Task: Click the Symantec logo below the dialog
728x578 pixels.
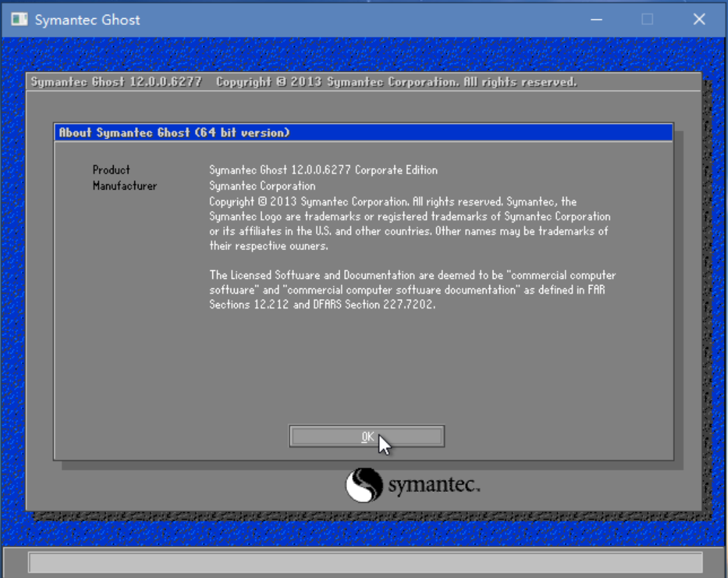Action: point(412,485)
